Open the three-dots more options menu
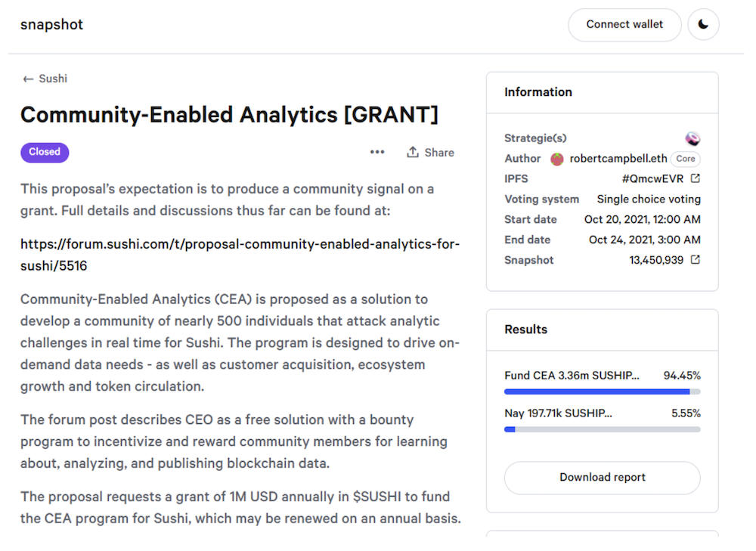This screenshot has width=756, height=551. coord(377,153)
